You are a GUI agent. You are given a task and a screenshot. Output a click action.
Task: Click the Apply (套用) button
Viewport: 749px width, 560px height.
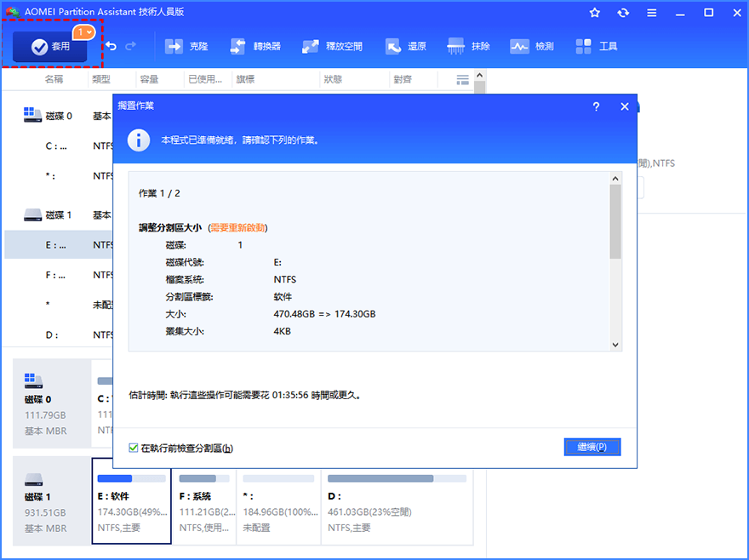49,47
